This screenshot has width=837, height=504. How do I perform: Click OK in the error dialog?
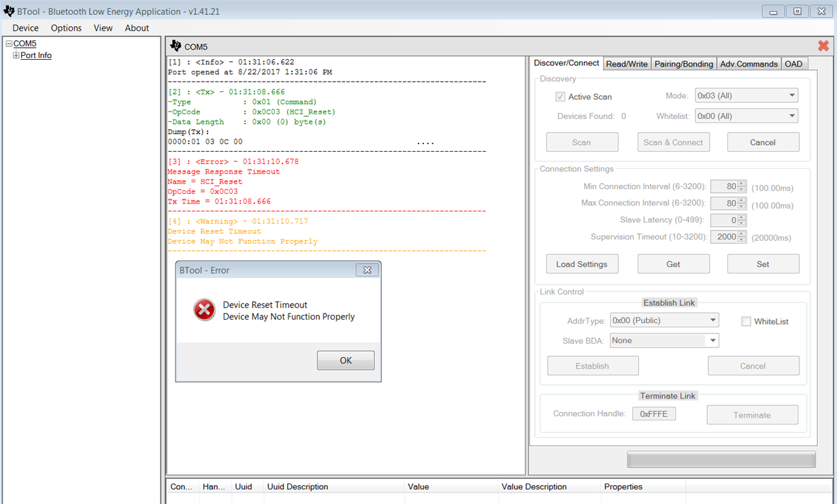(346, 360)
